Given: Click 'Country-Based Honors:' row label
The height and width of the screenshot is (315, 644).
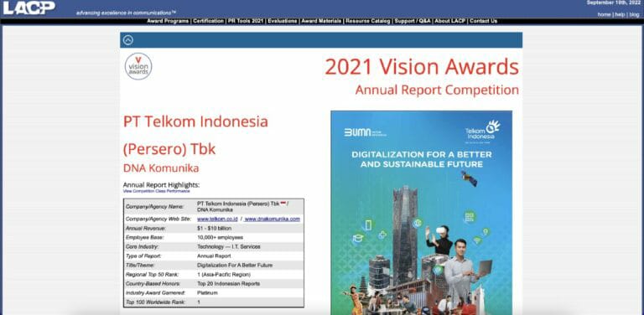Looking at the screenshot, I should (x=153, y=284).
